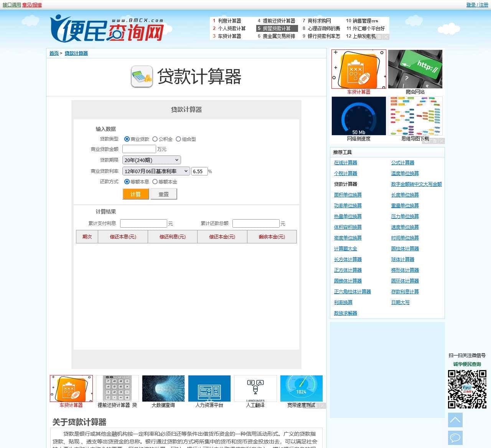Click the WeChat QR code image

tap(467, 389)
